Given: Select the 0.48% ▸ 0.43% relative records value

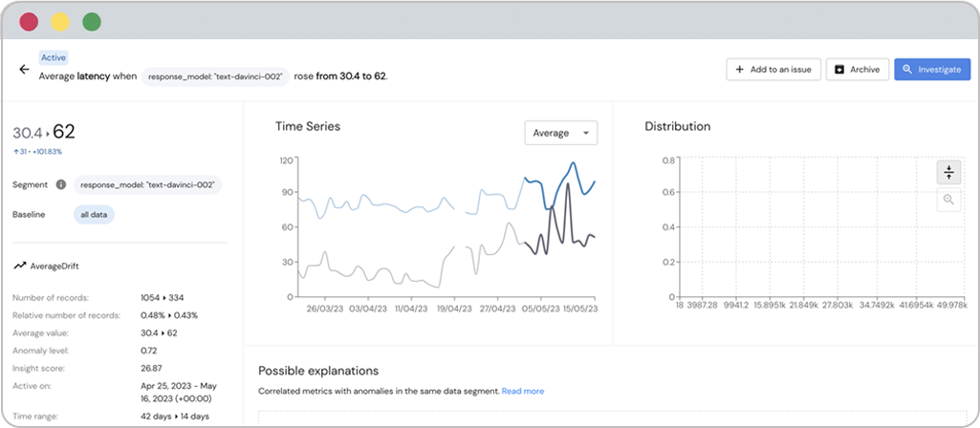Looking at the screenshot, I should [x=169, y=315].
